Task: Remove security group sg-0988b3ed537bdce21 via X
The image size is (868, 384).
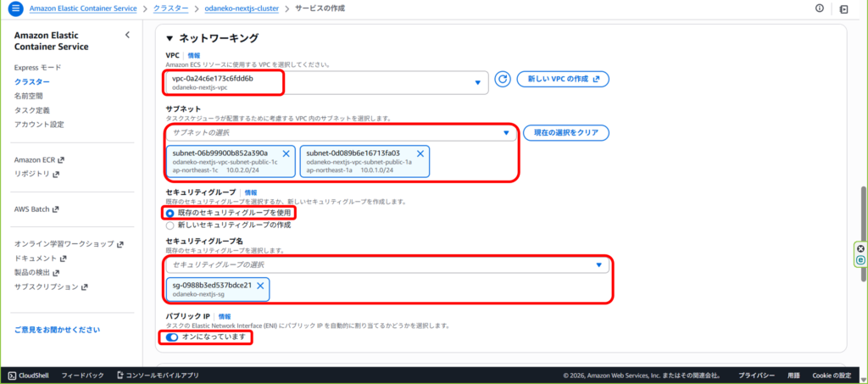Action: 260,286
